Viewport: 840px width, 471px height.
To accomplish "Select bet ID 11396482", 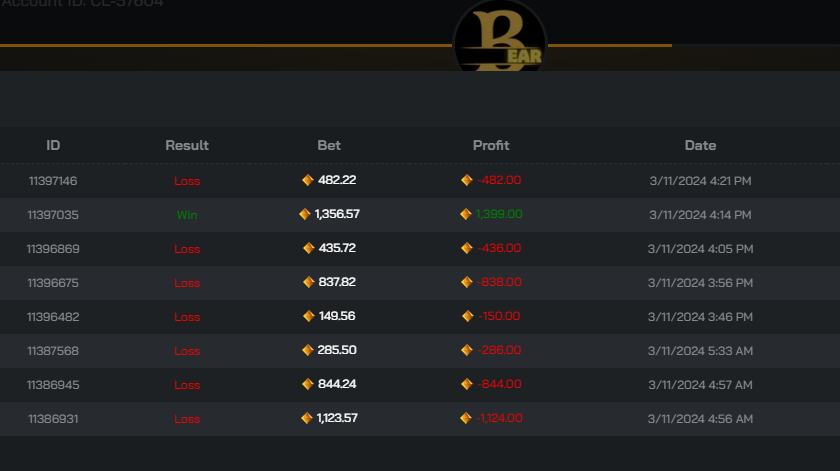I will coord(53,317).
